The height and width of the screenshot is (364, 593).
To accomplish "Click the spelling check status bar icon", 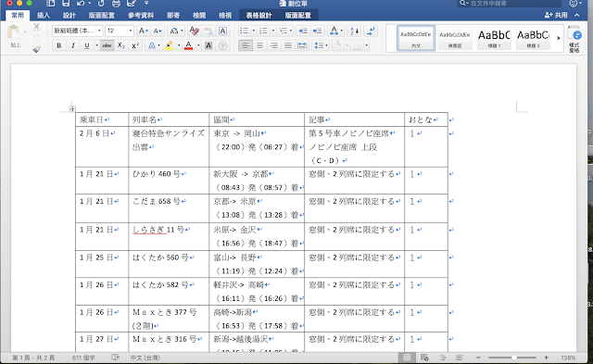I will click(x=115, y=358).
